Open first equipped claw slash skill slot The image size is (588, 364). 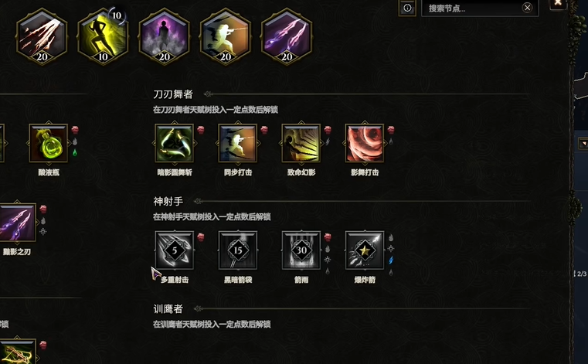(x=42, y=37)
